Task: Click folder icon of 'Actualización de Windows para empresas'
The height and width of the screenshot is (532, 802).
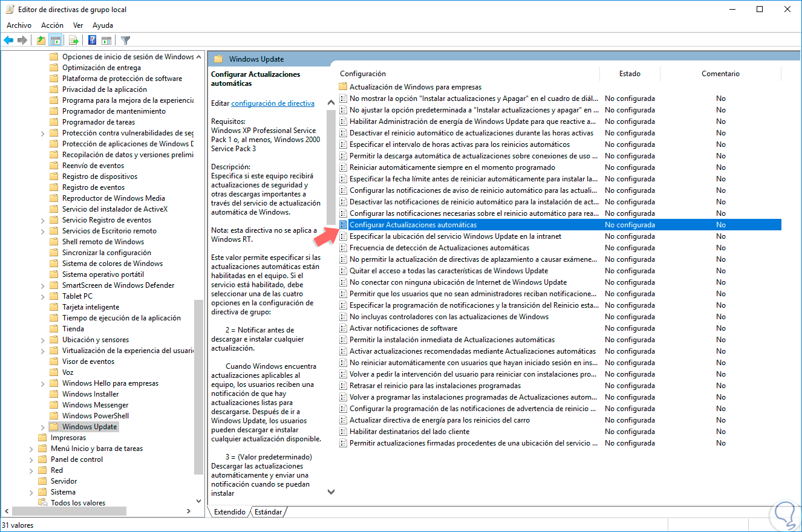Action: pyautogui.click(x=344, y=87)
